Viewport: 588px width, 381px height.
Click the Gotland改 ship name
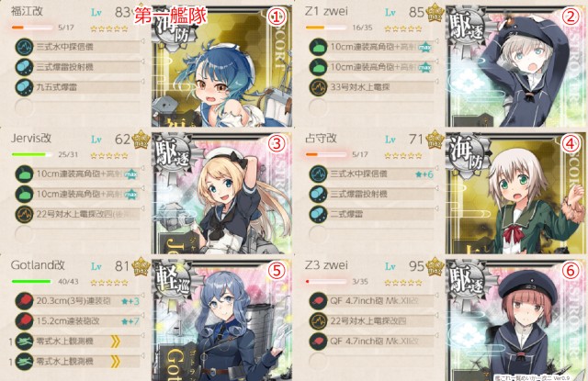[x=38, y=265]
